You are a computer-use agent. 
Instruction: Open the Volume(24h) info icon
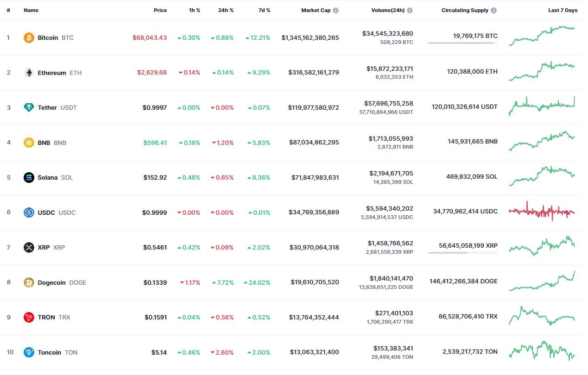point(410,10)
